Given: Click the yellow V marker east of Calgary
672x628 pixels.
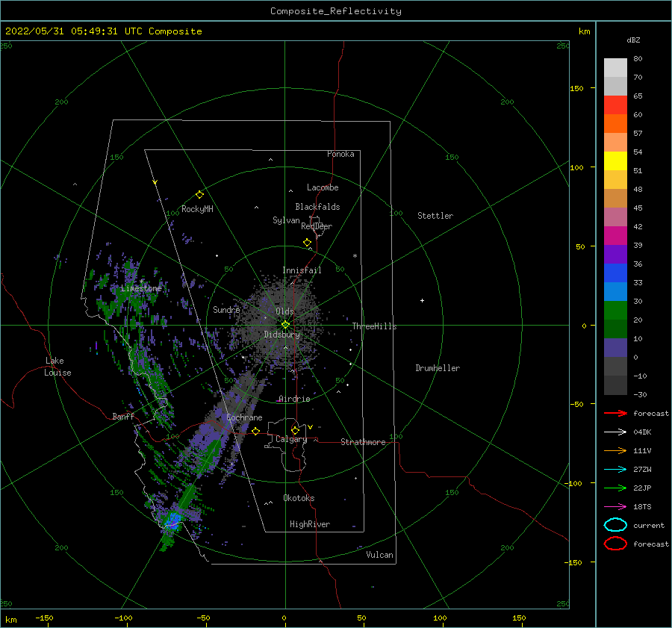Looking at the screenshot, I should click(x=310, y=427).
